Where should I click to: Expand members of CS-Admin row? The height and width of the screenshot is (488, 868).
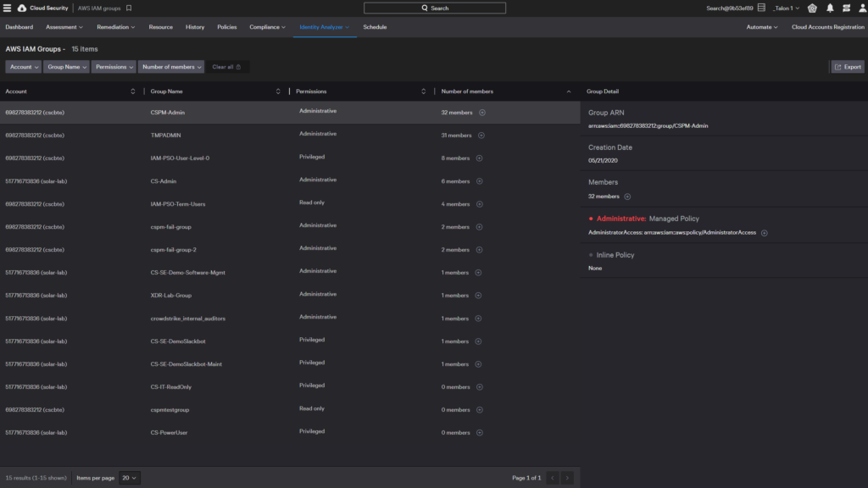coord(480,181)
